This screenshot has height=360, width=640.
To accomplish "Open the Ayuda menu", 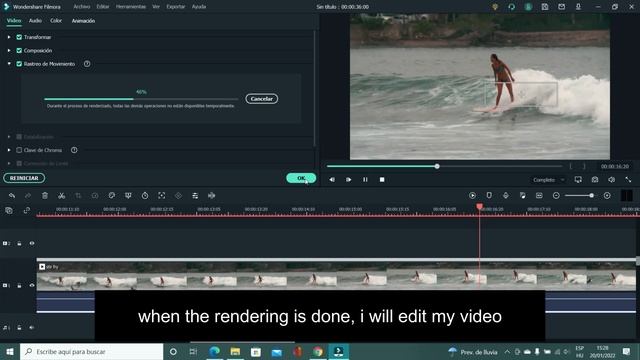I will [199, 7].
